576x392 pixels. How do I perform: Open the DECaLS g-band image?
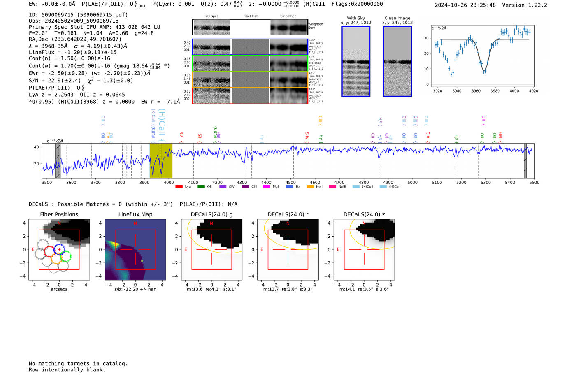coord(211,250)
